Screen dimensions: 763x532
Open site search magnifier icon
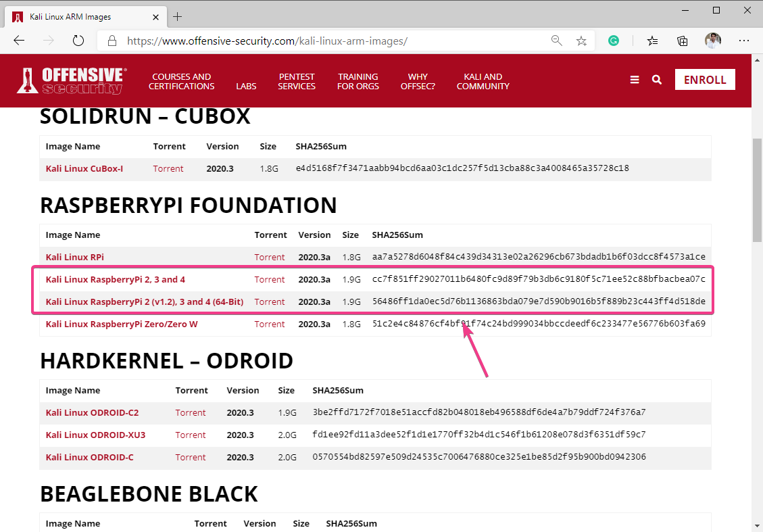657,80
